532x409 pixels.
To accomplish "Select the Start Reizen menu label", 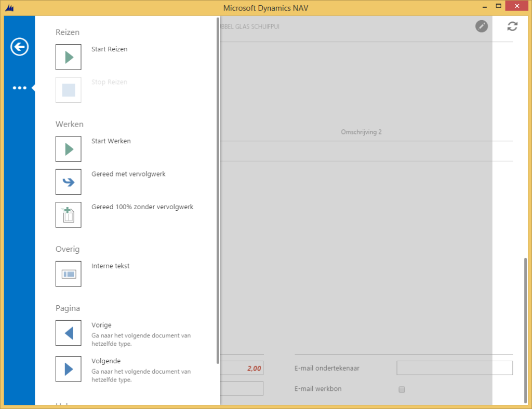I will [109, 49].
